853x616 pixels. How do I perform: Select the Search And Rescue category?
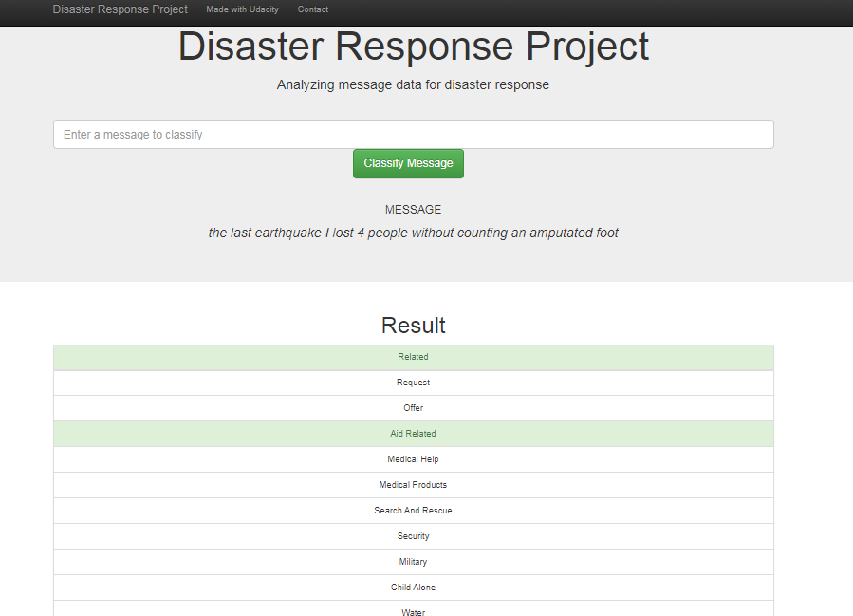(x=413, y=511)
